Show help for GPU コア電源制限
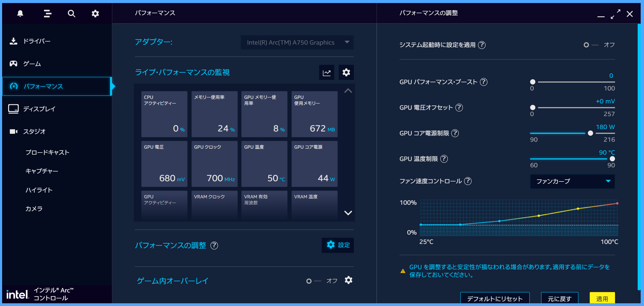644x306 pixels. tap(455, 133)
